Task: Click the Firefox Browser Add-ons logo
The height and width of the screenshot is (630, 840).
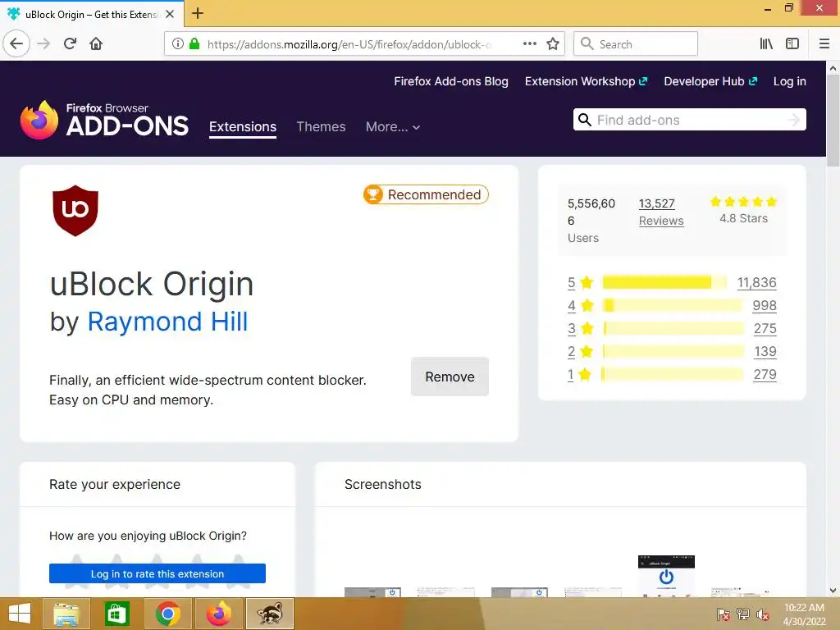Action: (x=104, y=120)
